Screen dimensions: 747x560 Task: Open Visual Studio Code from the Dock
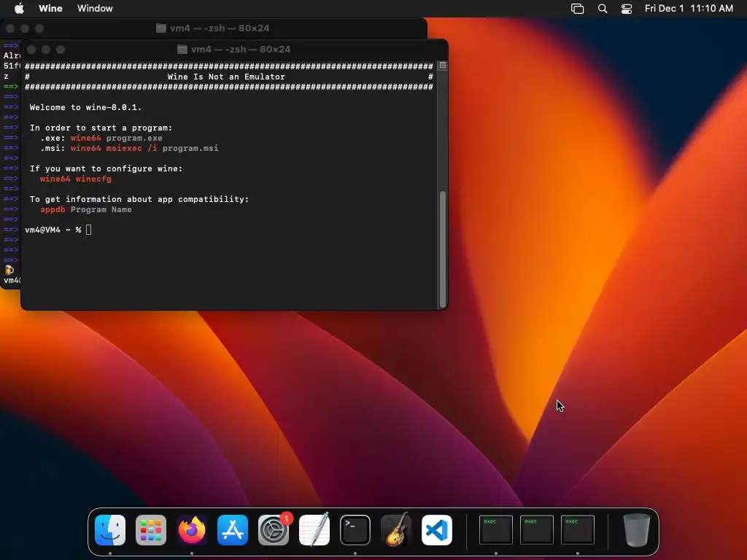click(437, 529)
